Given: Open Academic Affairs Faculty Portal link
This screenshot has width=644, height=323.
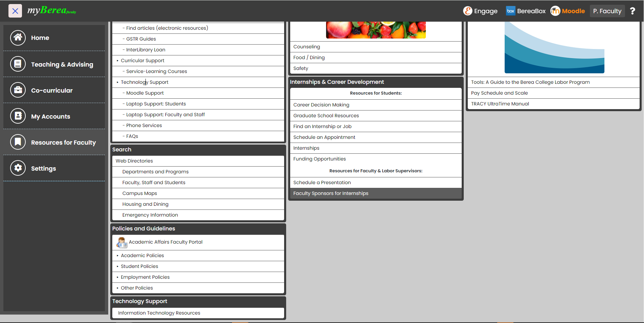Looking at the screenshot, I should click(165, 242).
